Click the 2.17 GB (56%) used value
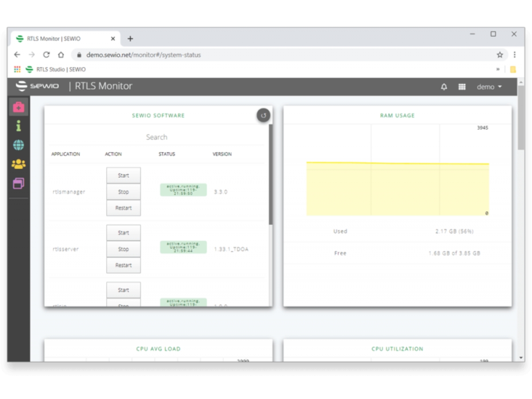Image resolution: width=532 pixels, height=399 pixels. (x=454, y=231)
